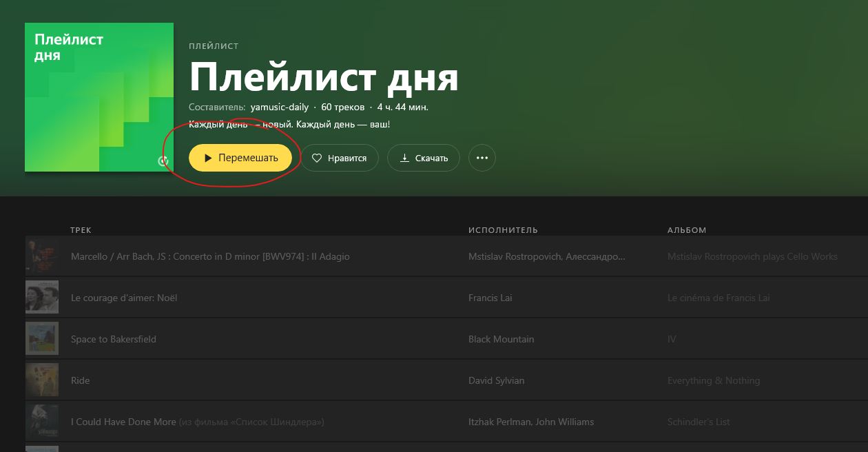Image resolution: width=868 pixels, height=452 pixels.
Task: Open album IV
Action: tap(672, 339)
